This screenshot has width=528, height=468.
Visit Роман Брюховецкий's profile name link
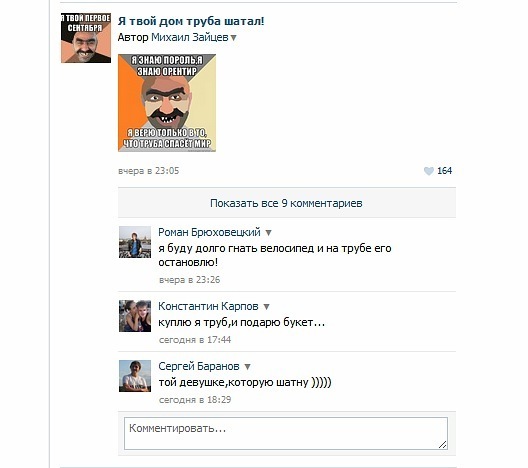[209, 232]
